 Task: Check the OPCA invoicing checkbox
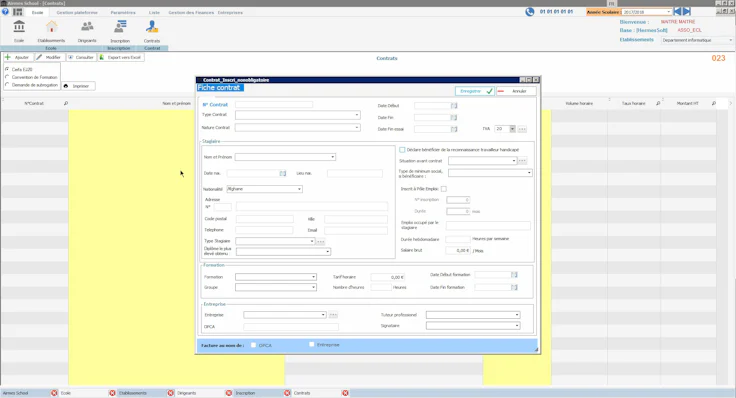pos(253,345)
